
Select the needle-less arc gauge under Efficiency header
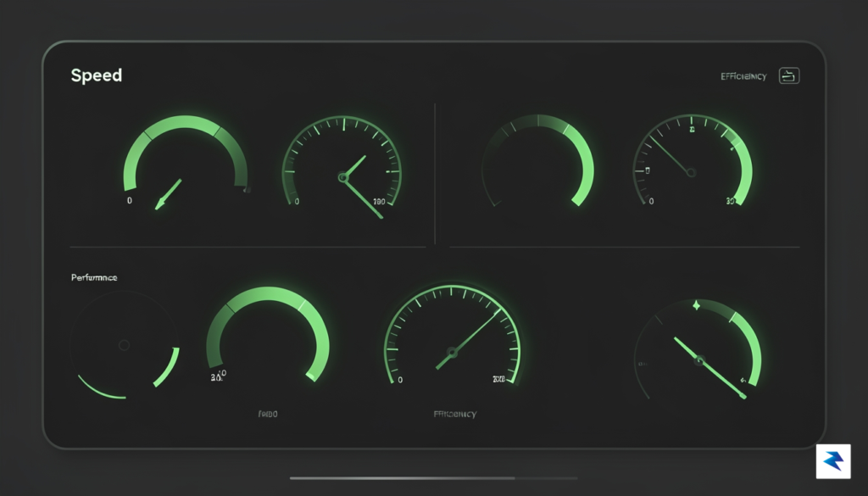tap(538, 160)
